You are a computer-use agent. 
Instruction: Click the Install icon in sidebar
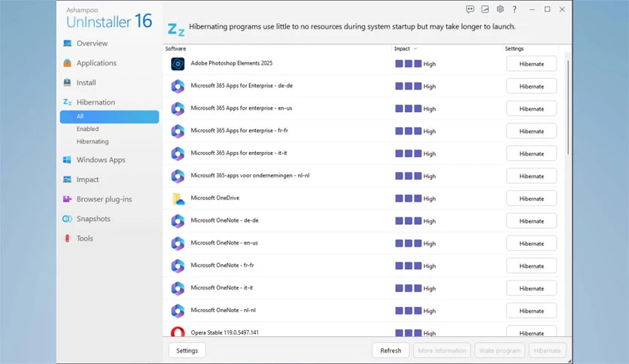(67, 83)
